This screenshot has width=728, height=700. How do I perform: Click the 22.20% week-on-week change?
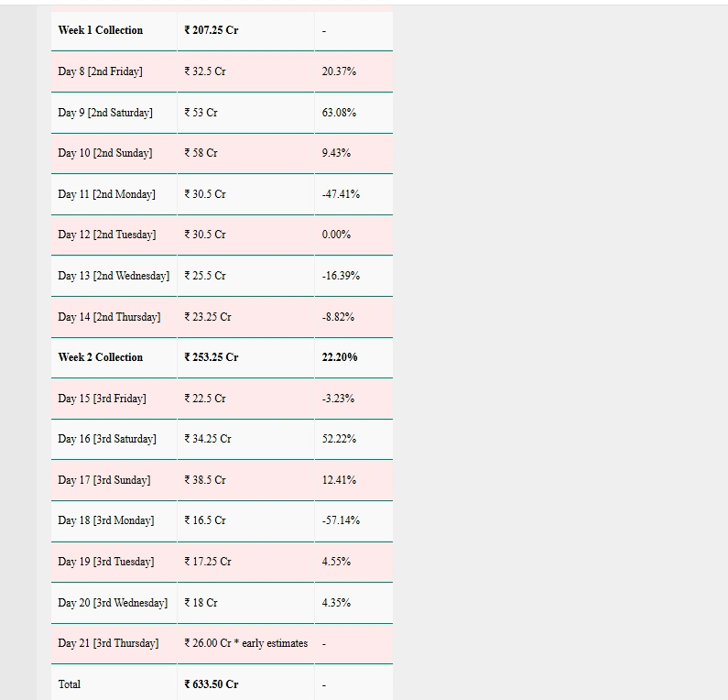(340, 357)
